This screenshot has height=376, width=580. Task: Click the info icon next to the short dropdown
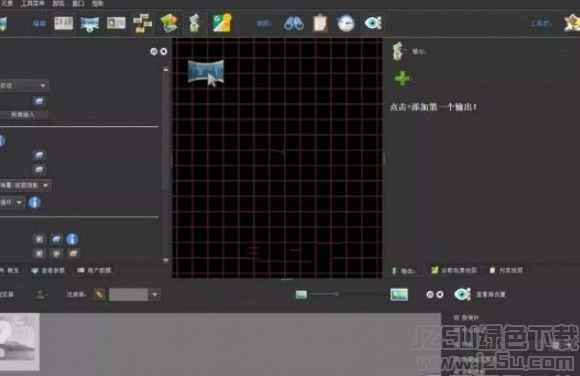click(x=35, y=202)
